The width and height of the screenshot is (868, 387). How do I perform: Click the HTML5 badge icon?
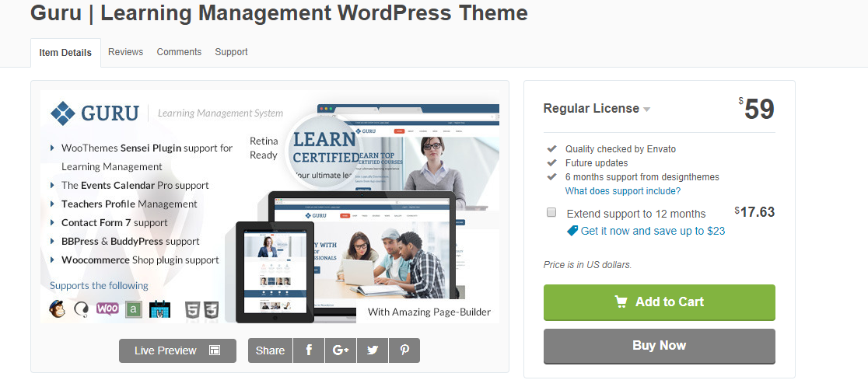tap(193, 309)
